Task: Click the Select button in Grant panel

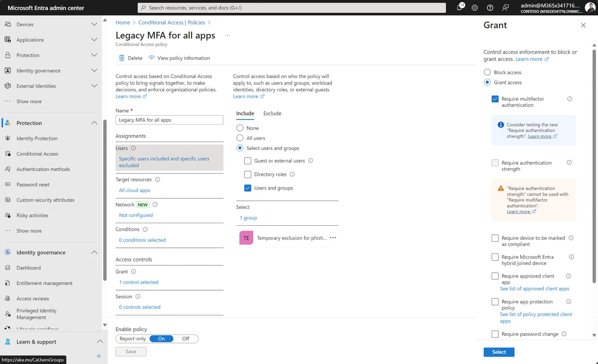Action: click(x=499, y=352)
